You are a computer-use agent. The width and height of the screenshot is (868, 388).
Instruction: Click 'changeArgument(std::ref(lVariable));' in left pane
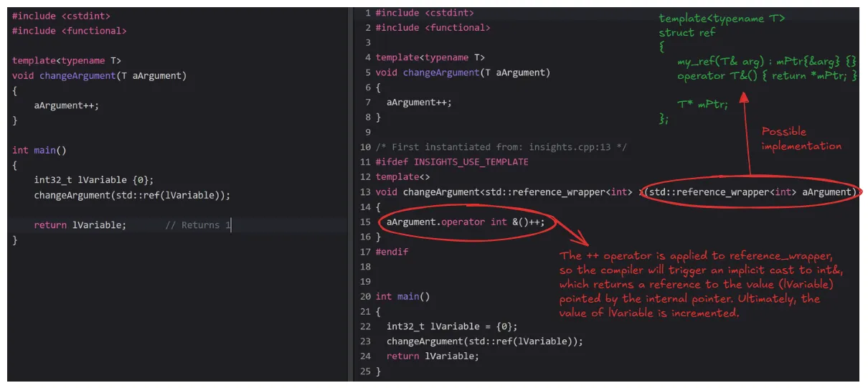click(x=132, y=195)
